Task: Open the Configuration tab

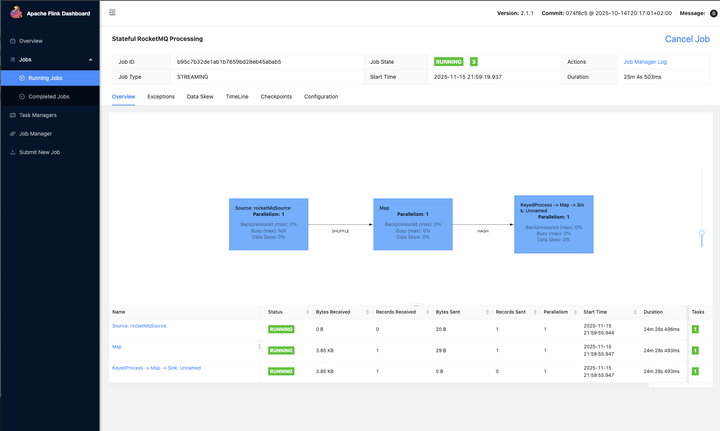Action: click(x=321, y=96)
